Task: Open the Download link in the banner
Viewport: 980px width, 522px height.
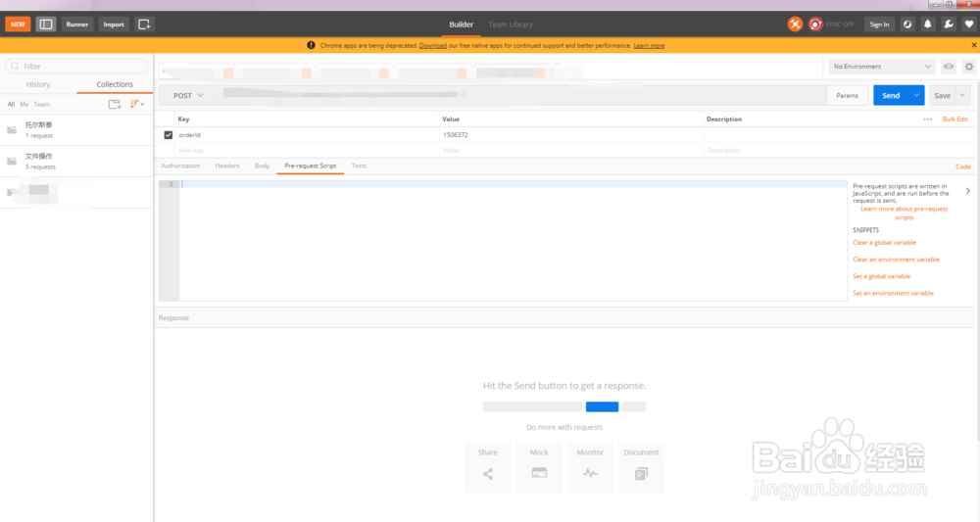Action: tap(433, 46)
